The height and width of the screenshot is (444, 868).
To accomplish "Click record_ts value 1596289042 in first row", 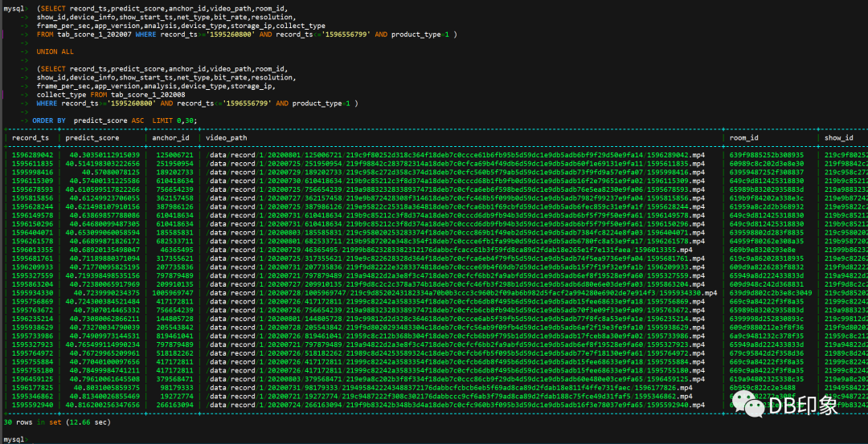I will [33, 155].
